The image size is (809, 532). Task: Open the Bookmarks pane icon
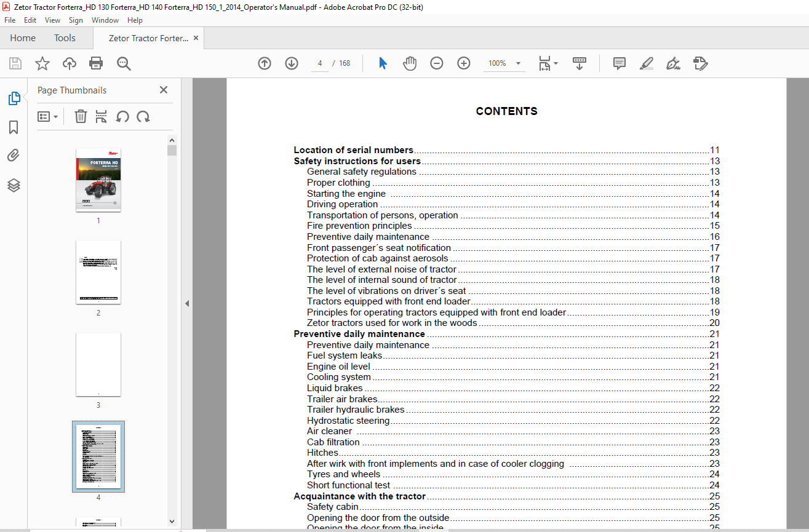(14, 127)
